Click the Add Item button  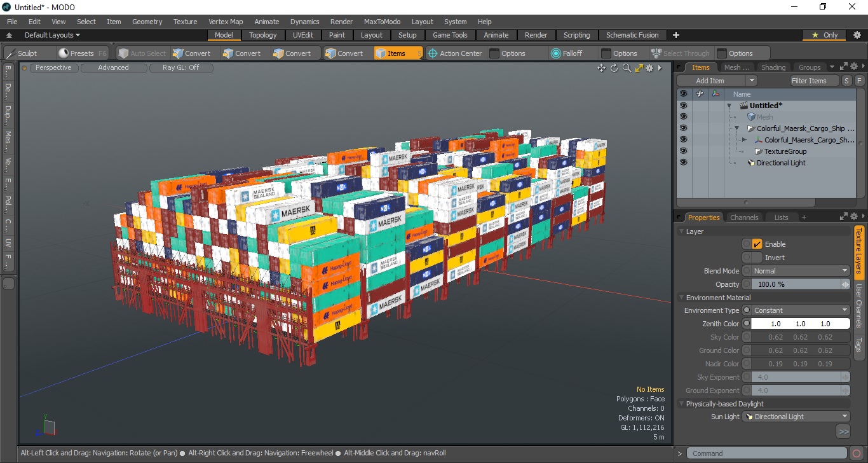coord(711,81)
